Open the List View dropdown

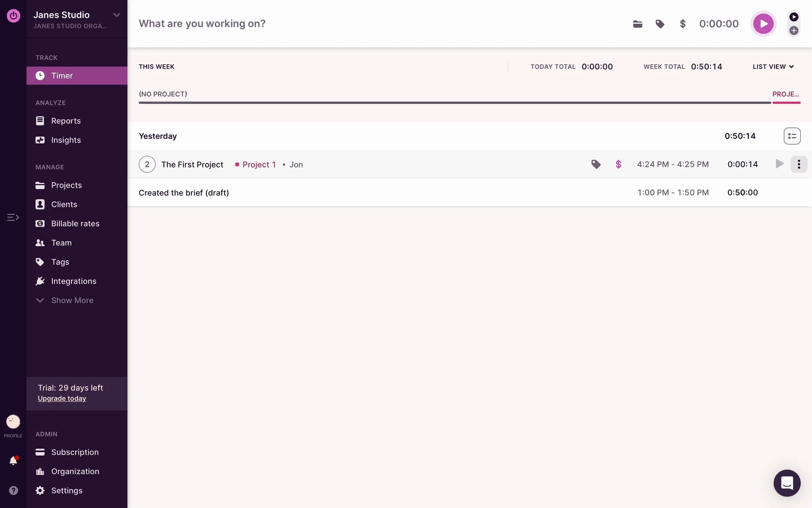click(x=773, y=66)
